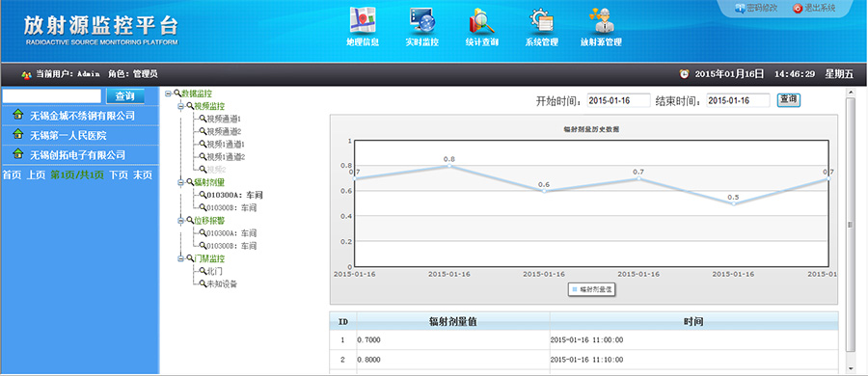This screenshot has height=376, width=868.
Task: Click the 0.5 data point on chart
Action: pos(734,203)
